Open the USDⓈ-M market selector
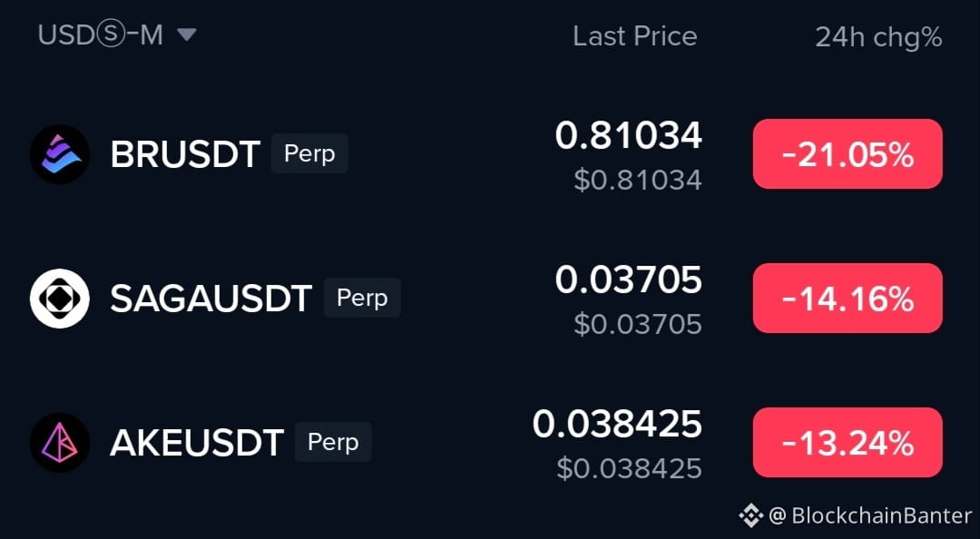 (x=117, y=35)
